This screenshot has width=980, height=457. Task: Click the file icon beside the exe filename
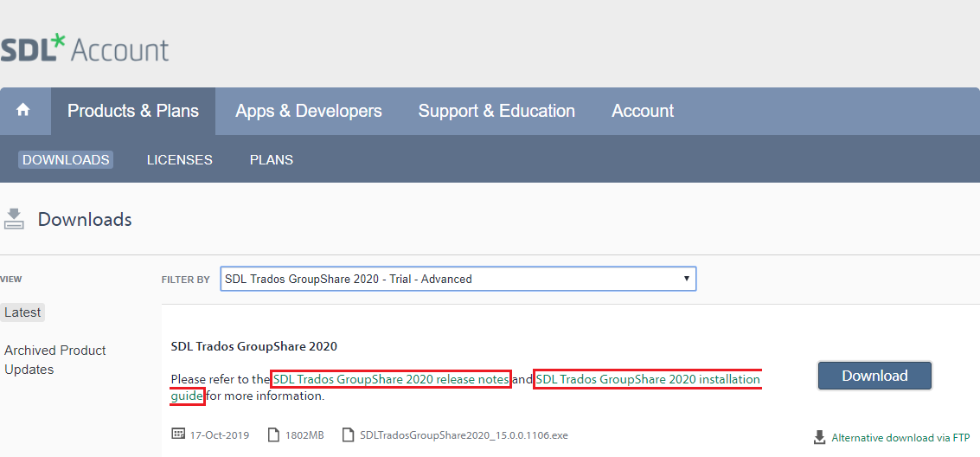pyautogui.click(x=349, y=434)
